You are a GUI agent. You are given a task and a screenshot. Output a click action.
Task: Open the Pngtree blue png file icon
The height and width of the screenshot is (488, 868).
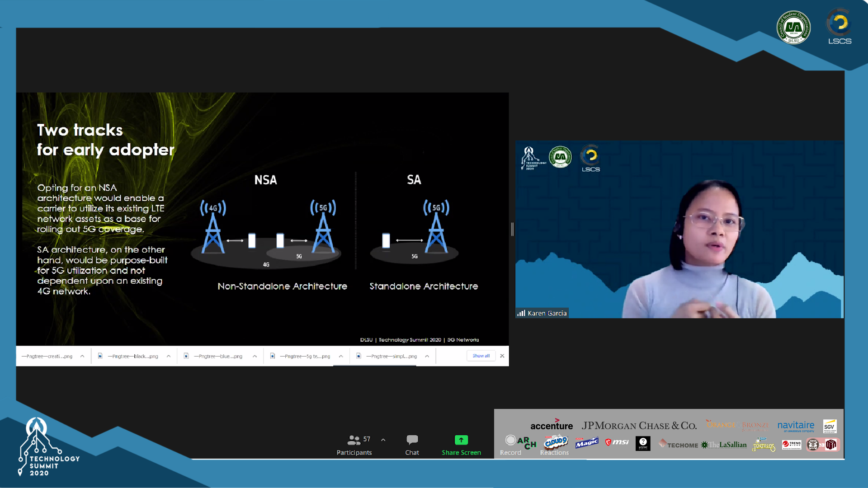[x=186, y=356]
